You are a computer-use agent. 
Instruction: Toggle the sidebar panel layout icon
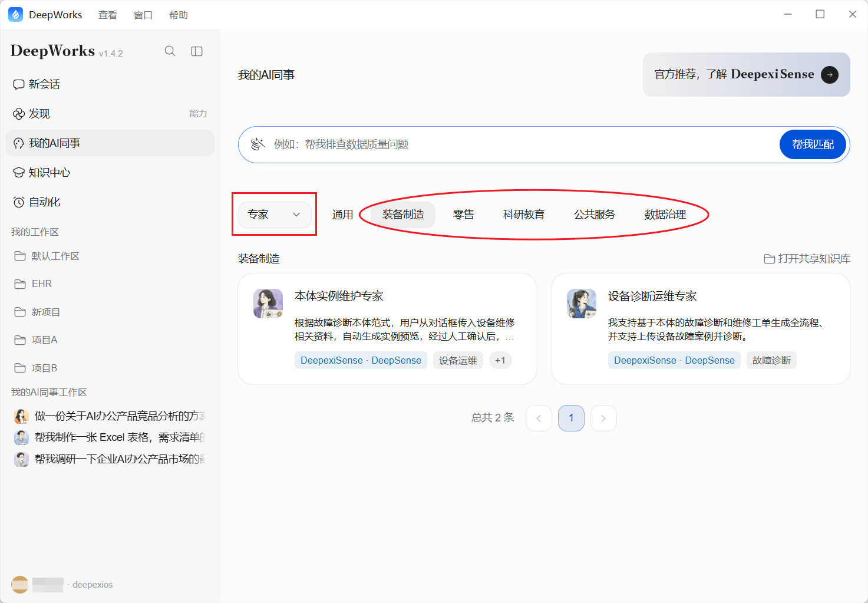(197, 51)
